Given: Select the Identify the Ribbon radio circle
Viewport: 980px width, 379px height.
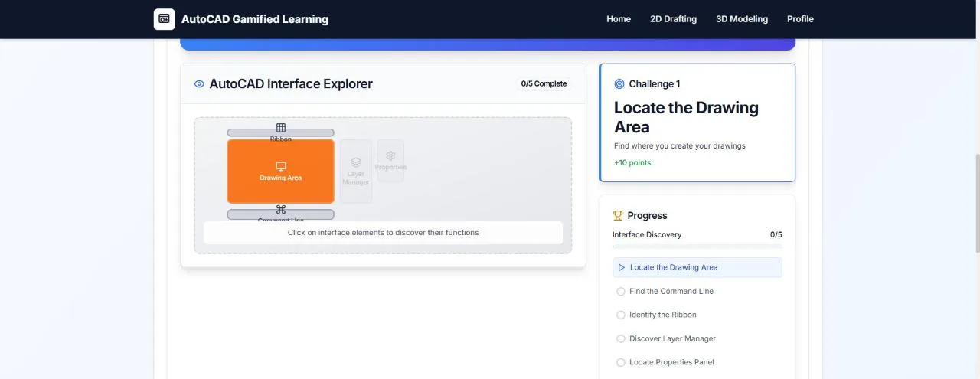Looking at the screenshot, I should (x=621, y=315).
